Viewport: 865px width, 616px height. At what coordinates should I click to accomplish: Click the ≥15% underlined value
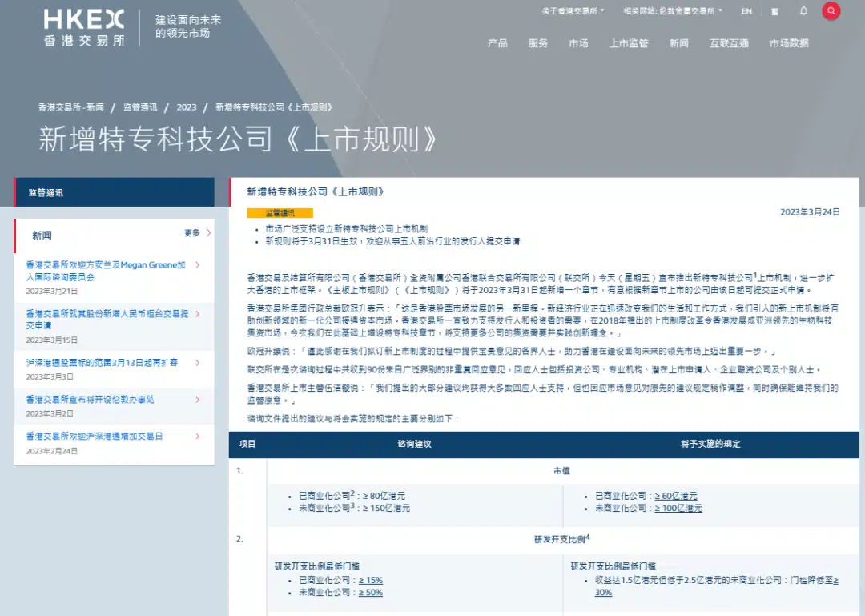371,580
